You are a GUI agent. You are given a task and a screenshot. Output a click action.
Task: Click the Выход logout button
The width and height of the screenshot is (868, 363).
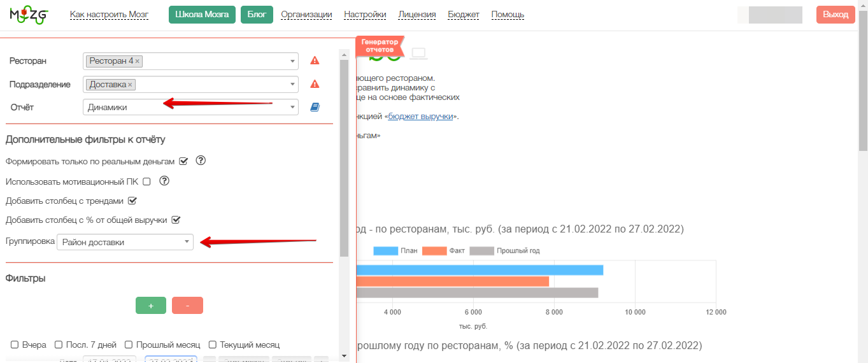tap(836, 15)
